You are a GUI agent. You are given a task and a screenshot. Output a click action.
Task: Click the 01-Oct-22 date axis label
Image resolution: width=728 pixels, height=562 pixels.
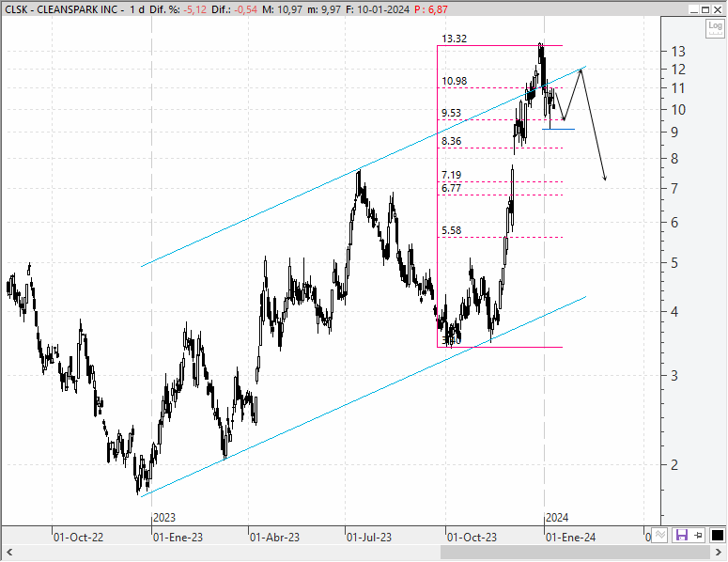79,538
